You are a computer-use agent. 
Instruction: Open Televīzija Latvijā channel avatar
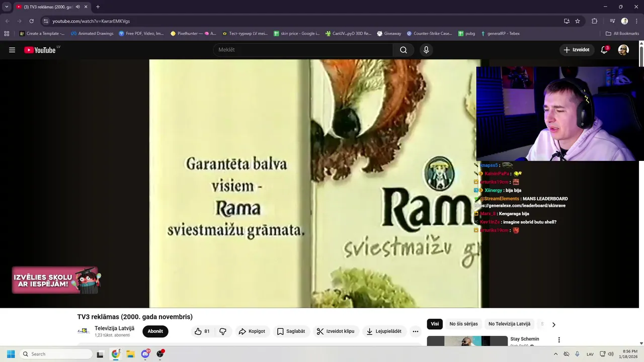84,331
